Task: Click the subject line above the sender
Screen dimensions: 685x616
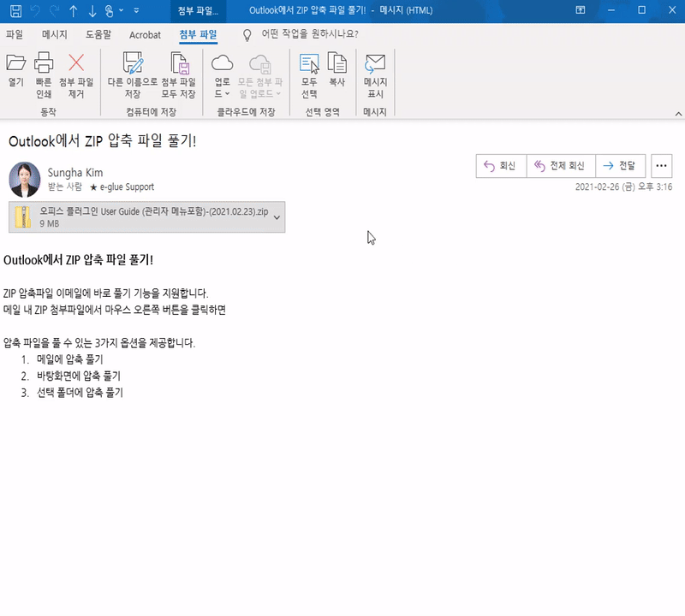Action: pos(102,141)
